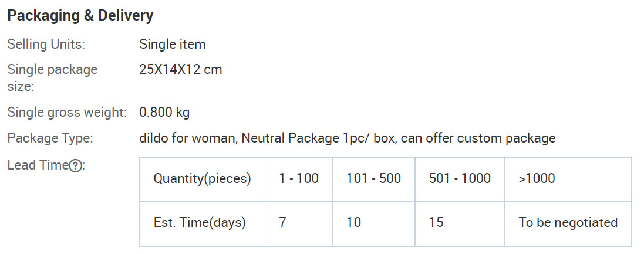Click the To be negotiated cell
The height and width of the screenshot is (254, 644).
[568, 223]
